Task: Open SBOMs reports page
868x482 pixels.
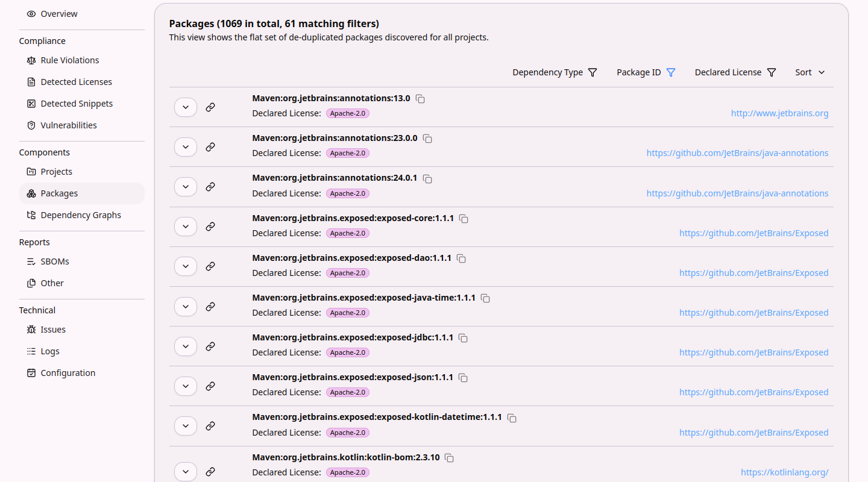Action: (82, 261)
